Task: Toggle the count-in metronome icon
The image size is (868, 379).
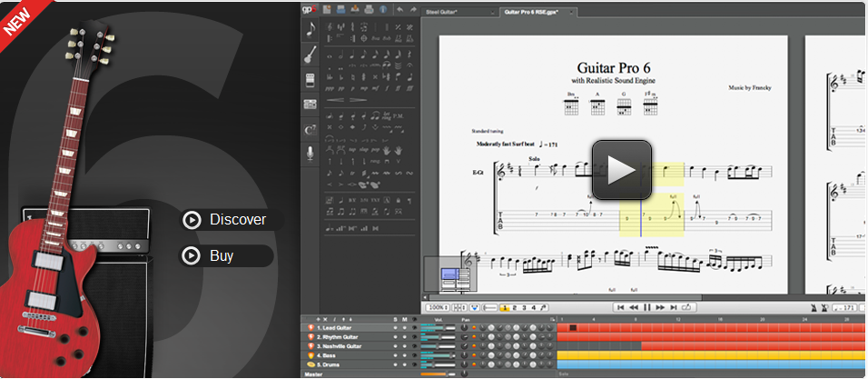Action: coord(824,307)
